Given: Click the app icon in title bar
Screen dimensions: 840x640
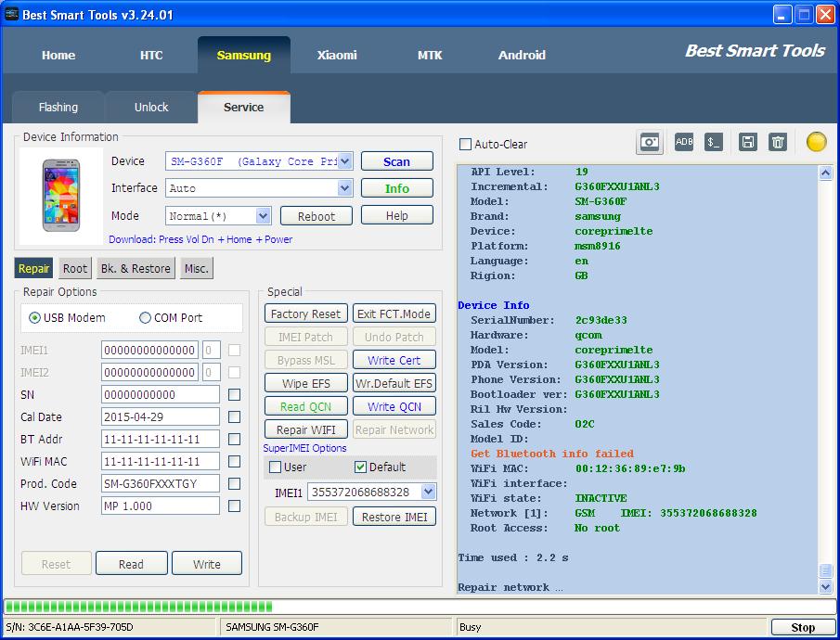Looking at the screenshot, I should (x=11, y=15).
